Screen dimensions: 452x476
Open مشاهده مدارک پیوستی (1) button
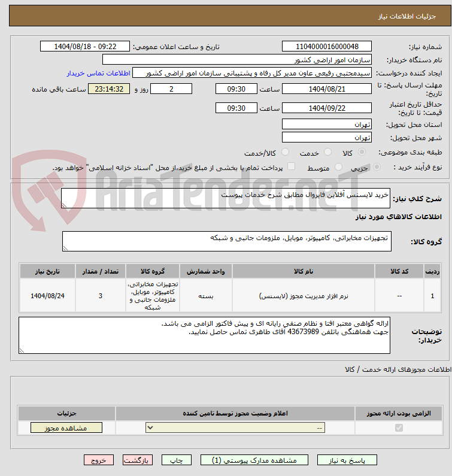(x=254, y=460)
